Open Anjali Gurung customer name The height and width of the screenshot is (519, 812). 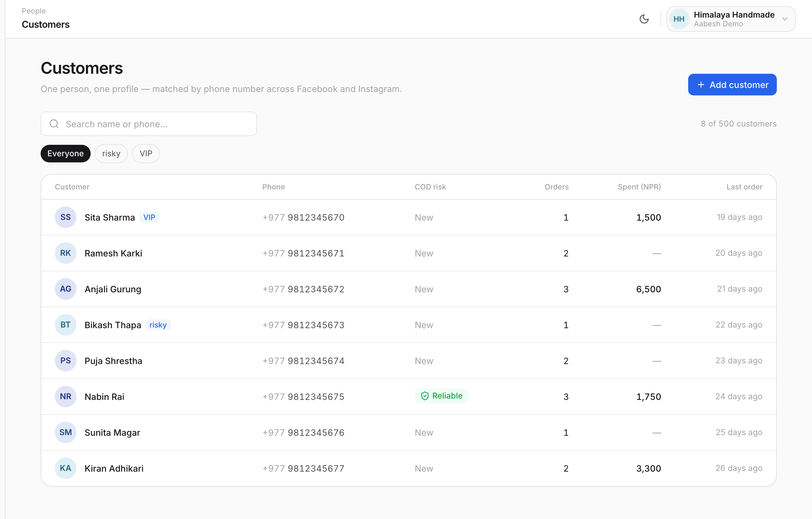click(x=113, y=289)
